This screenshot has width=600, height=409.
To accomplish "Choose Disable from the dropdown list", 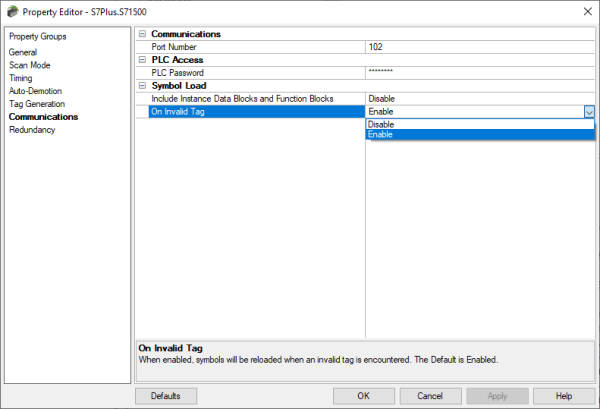I will [x=480, y=124].
